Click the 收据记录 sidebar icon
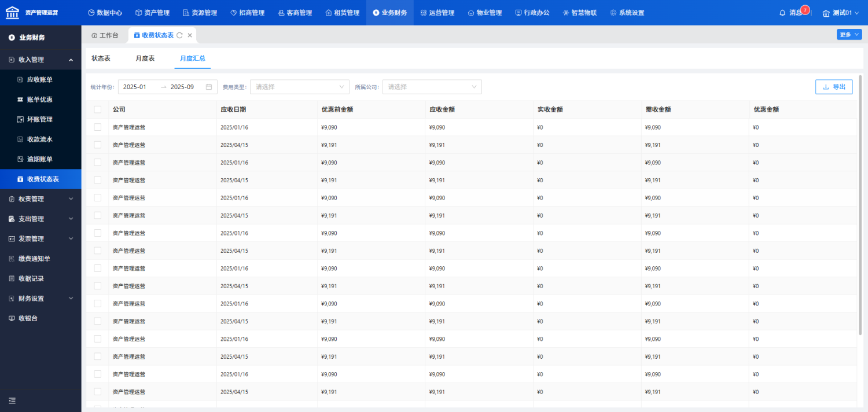 click(x=12, y=278)
